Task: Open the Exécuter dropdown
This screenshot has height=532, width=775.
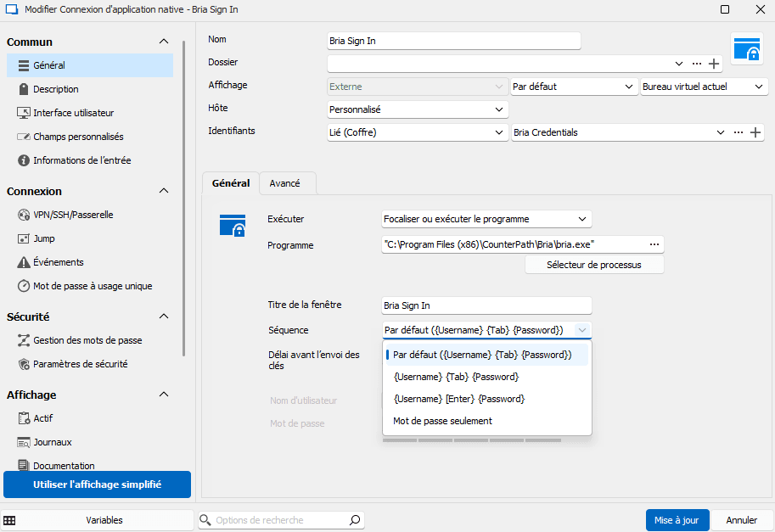Action: (486, 219)
